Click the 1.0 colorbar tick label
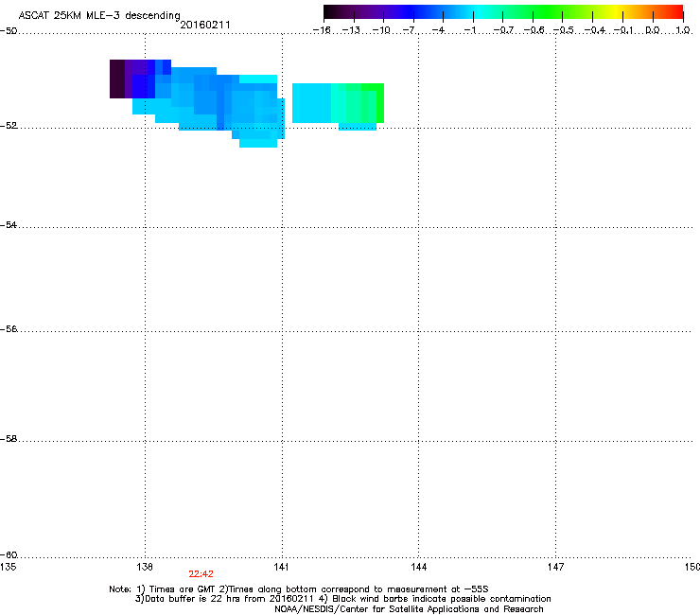 (683, 30)
